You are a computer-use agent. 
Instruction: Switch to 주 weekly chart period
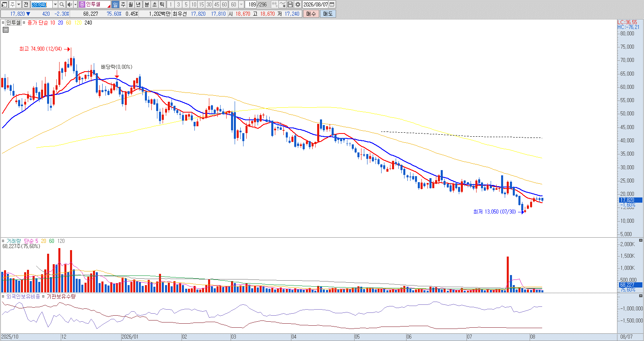point(123,4)
